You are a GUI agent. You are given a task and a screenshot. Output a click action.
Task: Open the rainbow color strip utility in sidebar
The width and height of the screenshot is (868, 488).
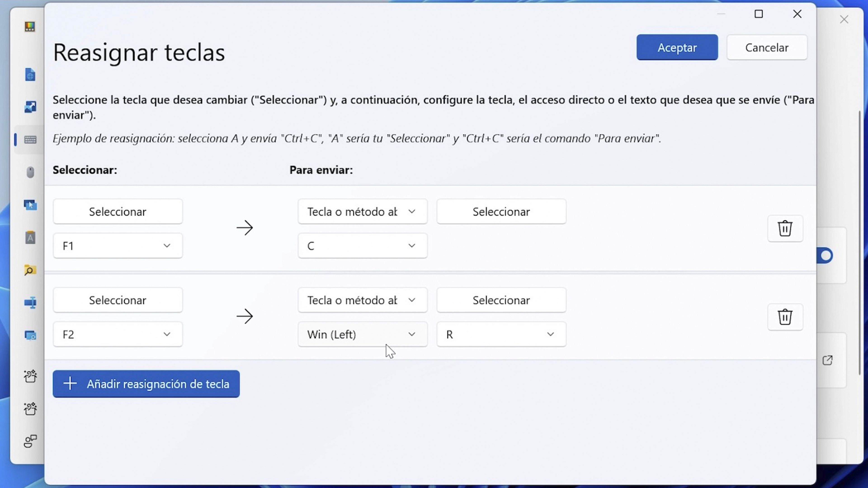[30, 27]
